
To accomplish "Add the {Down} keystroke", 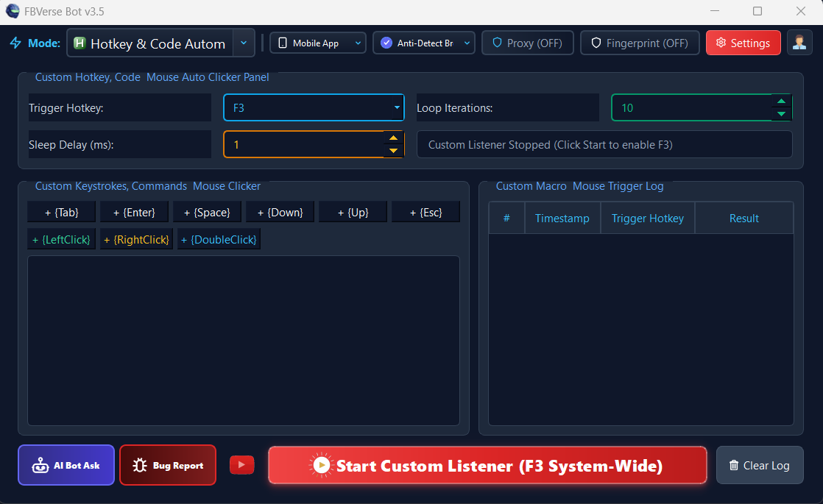I will pos(280,212).
